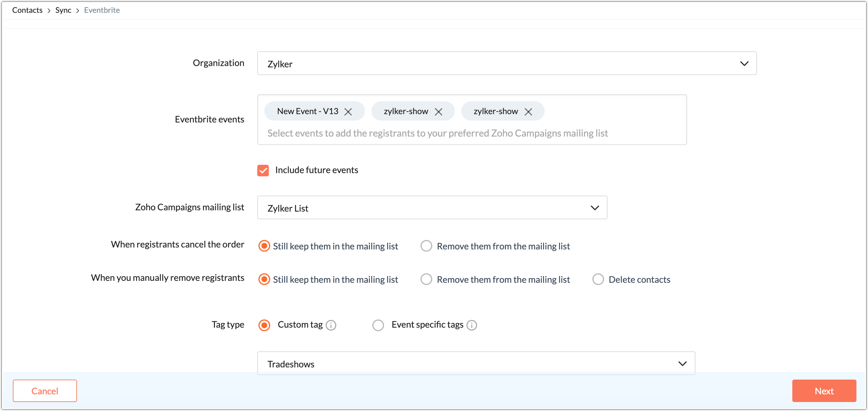Remove the New Event - V13 event tag
Viewport: 868px width, 411px height.
point(348,112)
